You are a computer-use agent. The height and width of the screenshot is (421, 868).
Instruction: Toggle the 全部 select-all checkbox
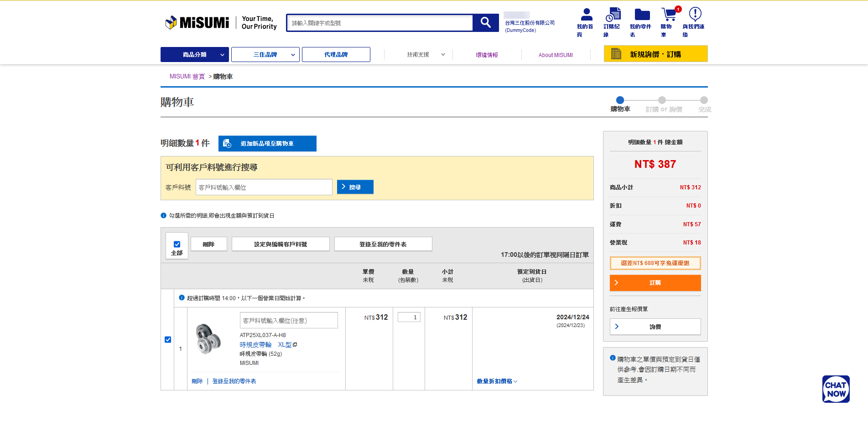(x=177, y=244)
